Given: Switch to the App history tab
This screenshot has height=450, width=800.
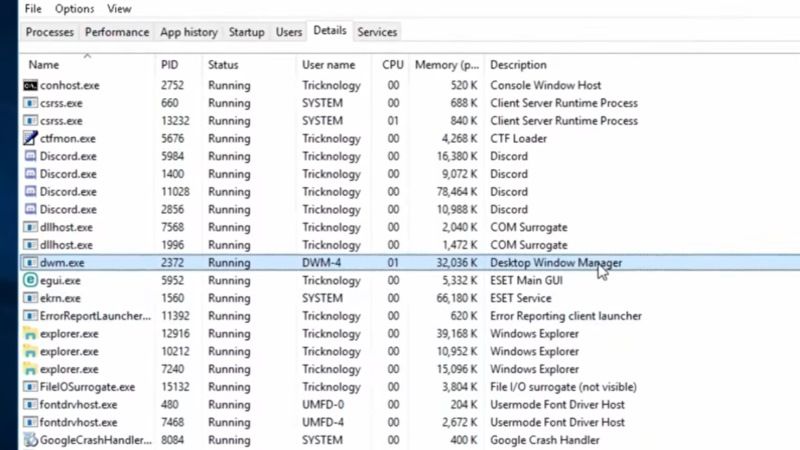Looking at the screenshot, I should point(189,32).
